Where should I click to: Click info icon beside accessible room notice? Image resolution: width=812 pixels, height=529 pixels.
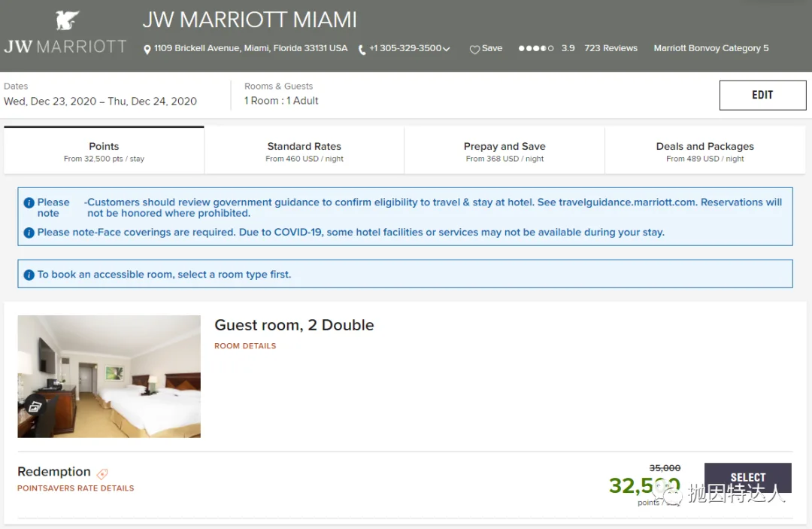[29, 275]
